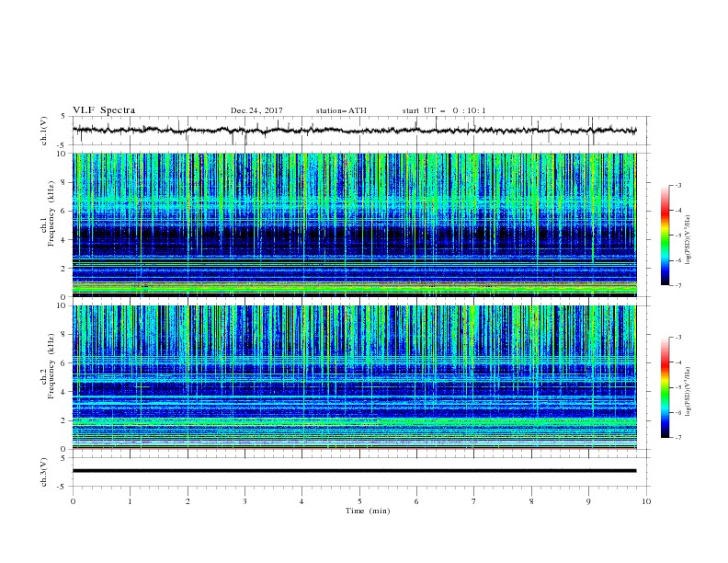The width and height of the screenshot is (728, 563).
Task: Click the ch.1 voltage waveform trace
Action: (354, 130)
